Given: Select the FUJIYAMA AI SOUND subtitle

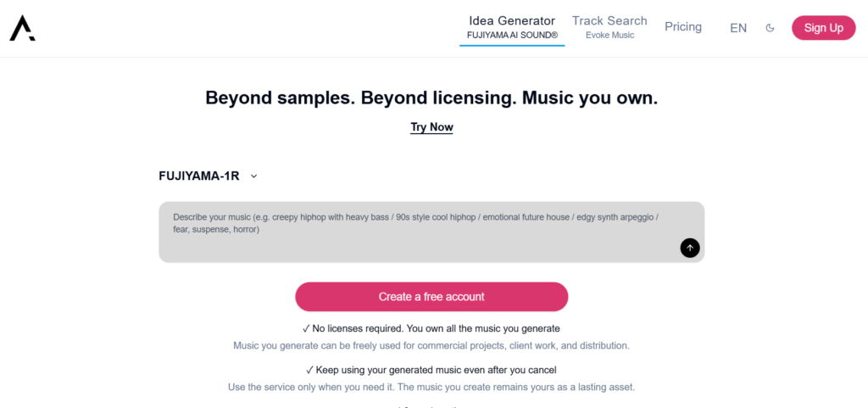Looking at the screenshot, I should coord(512,35).
